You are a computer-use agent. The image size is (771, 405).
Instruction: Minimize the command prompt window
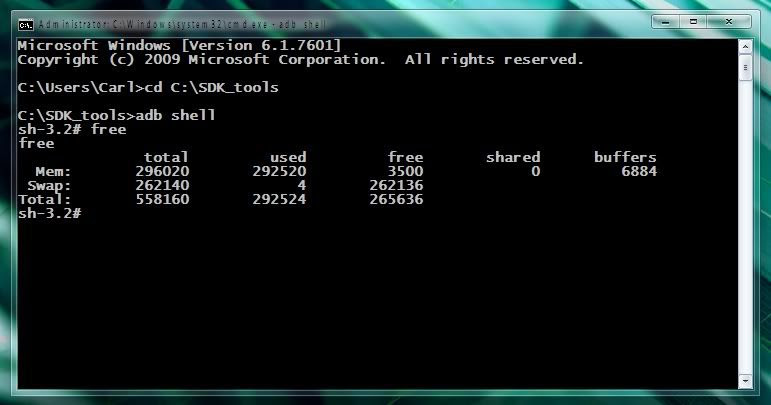(x=665, y=22)
